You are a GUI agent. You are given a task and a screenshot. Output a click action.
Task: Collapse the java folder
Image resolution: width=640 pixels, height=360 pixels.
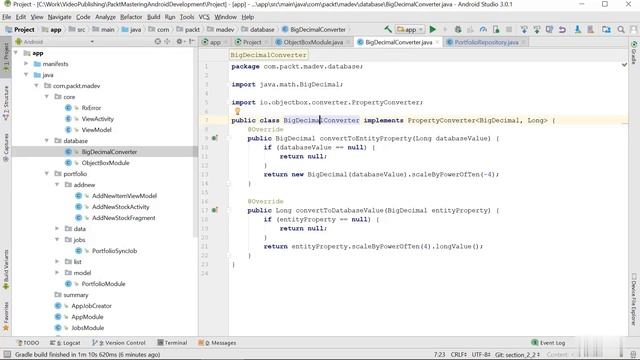click(26, 75)
